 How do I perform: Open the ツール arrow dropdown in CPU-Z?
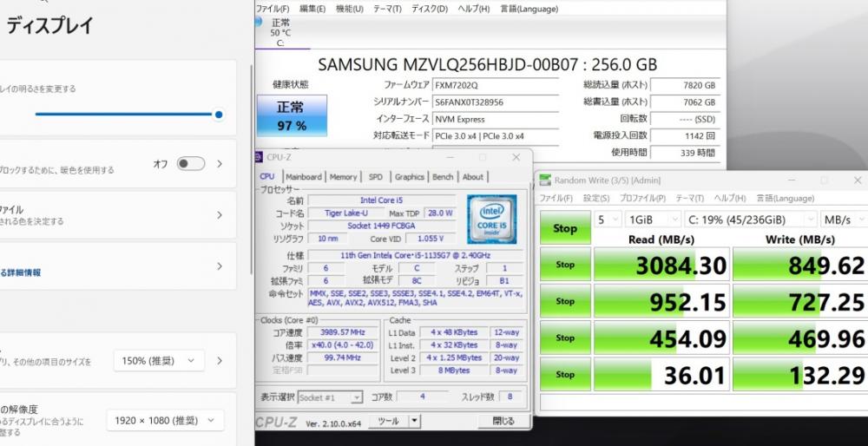coord(415,421)
